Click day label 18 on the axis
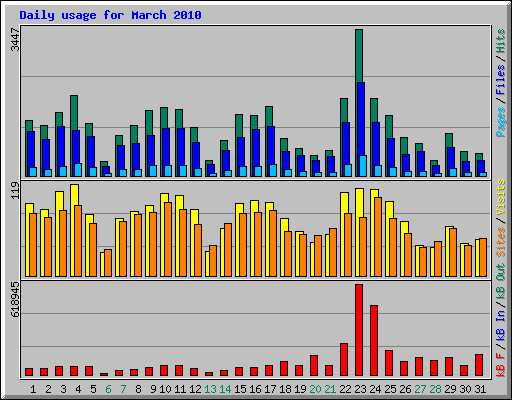 click(x=285, y=389)
